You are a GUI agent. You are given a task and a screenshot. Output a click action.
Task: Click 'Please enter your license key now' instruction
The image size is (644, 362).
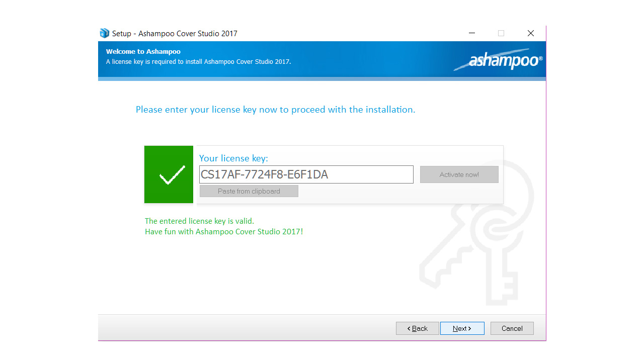tap(276, 110)
